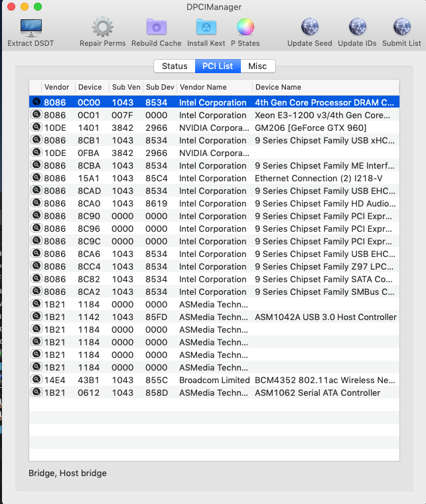Click lookup icon for USB xHC 8CB1 row

36,140
